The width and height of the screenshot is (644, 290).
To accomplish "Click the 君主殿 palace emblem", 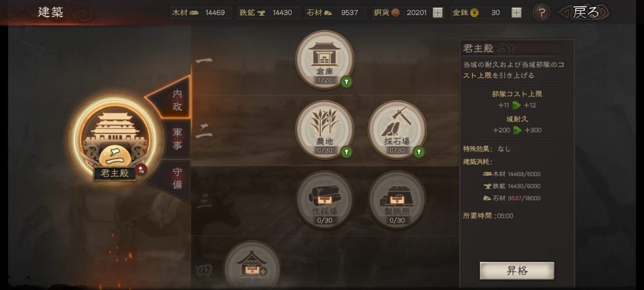I will 116,138.
